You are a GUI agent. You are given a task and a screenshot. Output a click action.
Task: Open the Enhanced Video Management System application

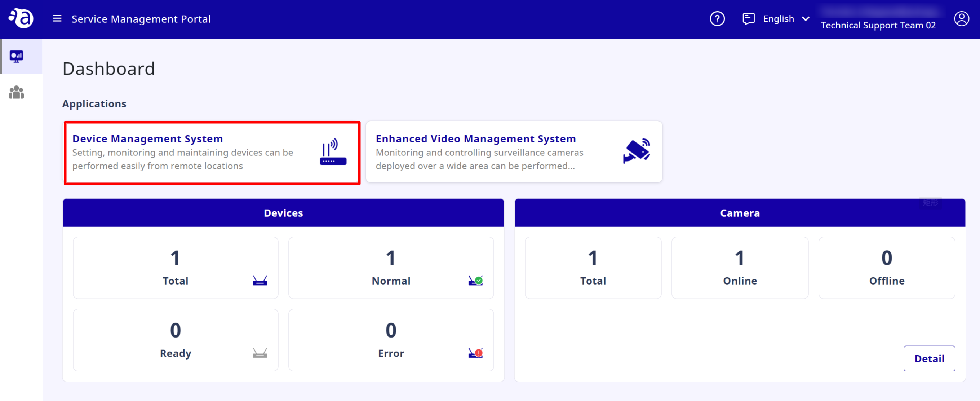click(x=475, y=138)
